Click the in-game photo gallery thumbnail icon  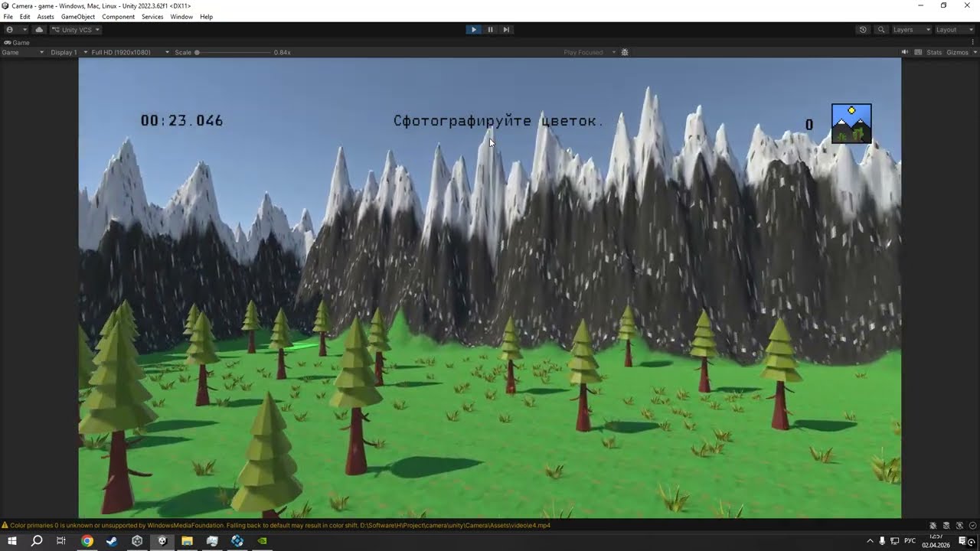(851, 124)
